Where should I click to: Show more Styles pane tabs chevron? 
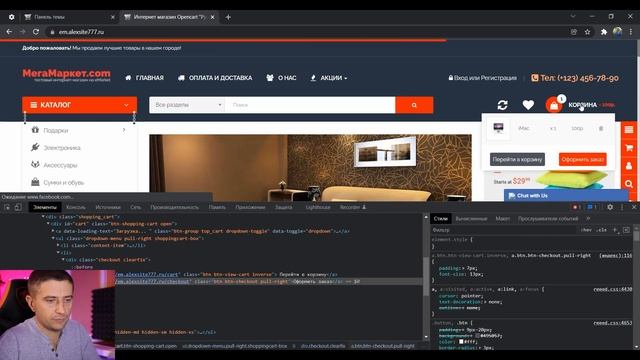click(588, 218)
